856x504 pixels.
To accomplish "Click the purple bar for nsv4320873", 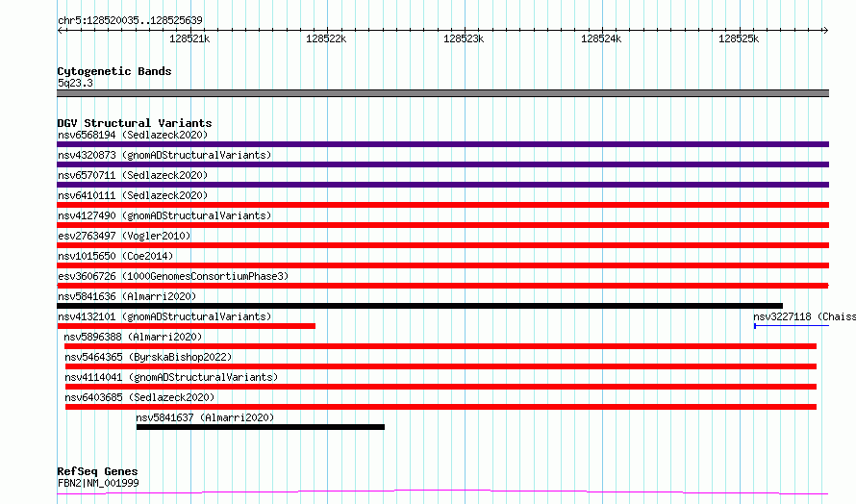I will click(442, 164).
